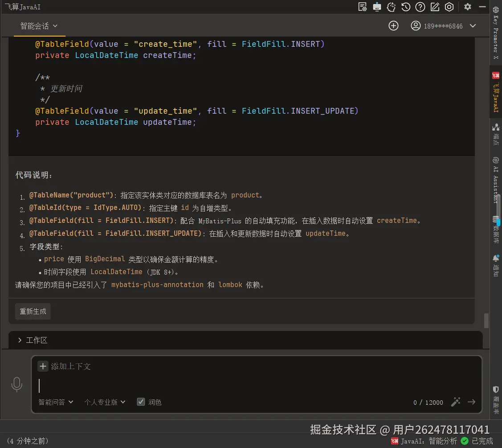Open the AI brain knowledge icon
Image resolution: width=502 pixels, height=448 pixels.
tap(391, 7)
